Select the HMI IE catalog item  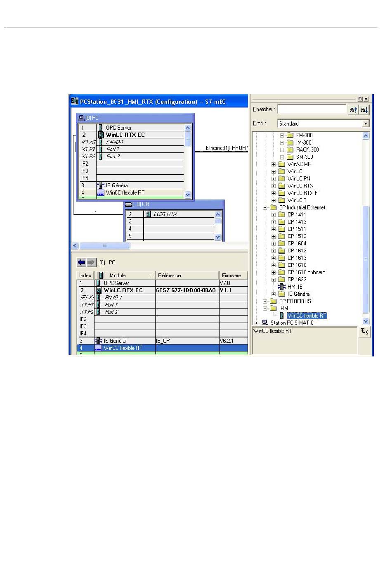[295, 287]
